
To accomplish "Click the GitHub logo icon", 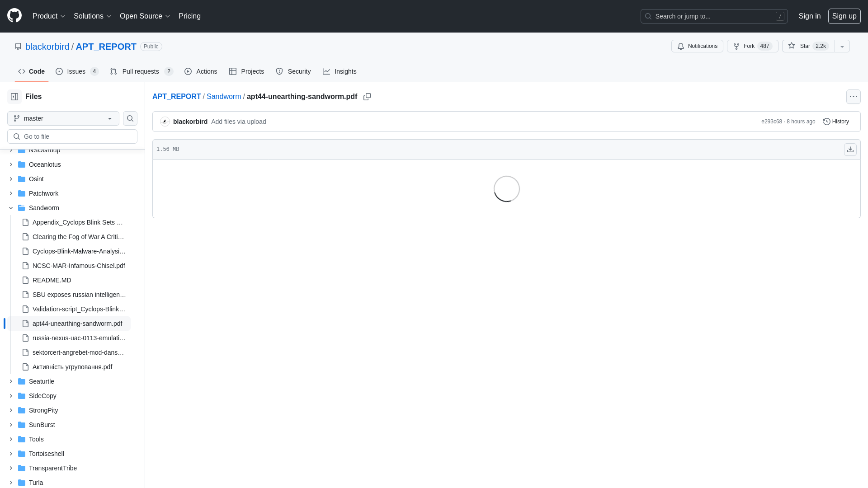I will click(x=14, y=16).
